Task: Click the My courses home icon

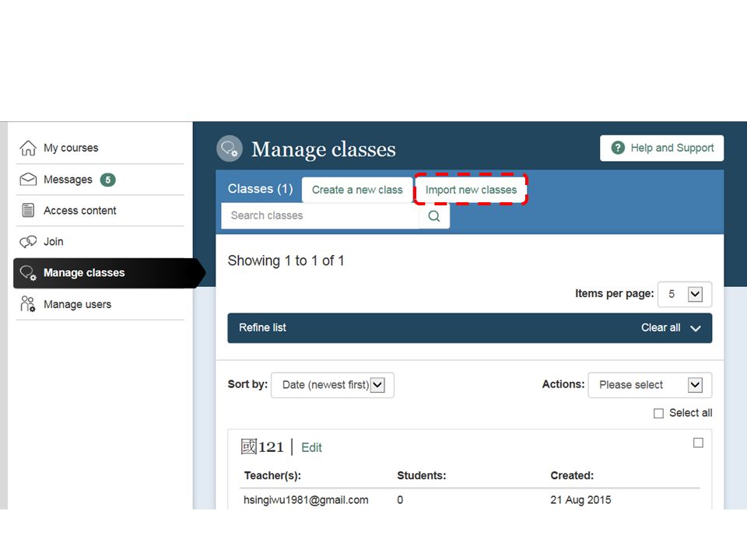Action: point(28,148)
